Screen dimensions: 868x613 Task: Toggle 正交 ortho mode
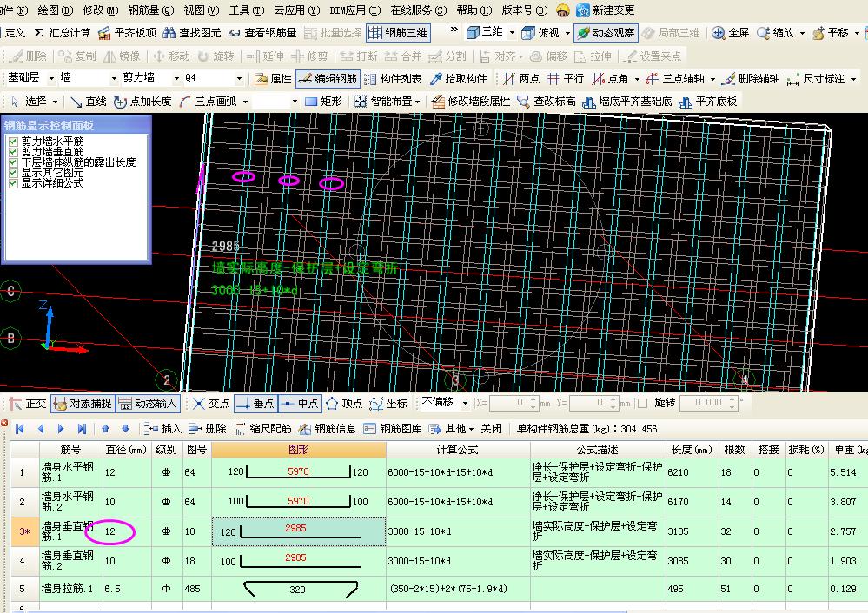[x=28, y=404]
